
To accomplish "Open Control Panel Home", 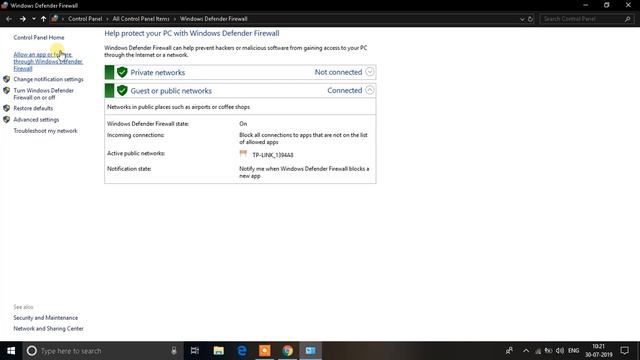I will 39,38.
